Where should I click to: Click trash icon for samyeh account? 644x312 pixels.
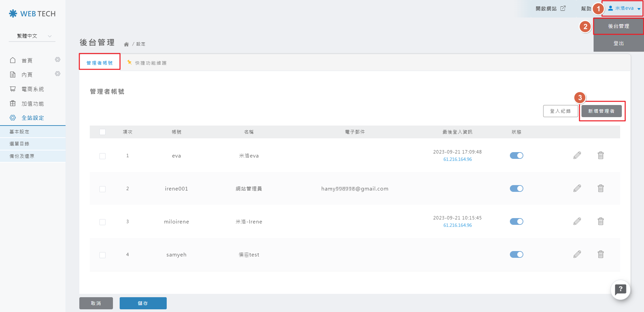click(600, 254)
